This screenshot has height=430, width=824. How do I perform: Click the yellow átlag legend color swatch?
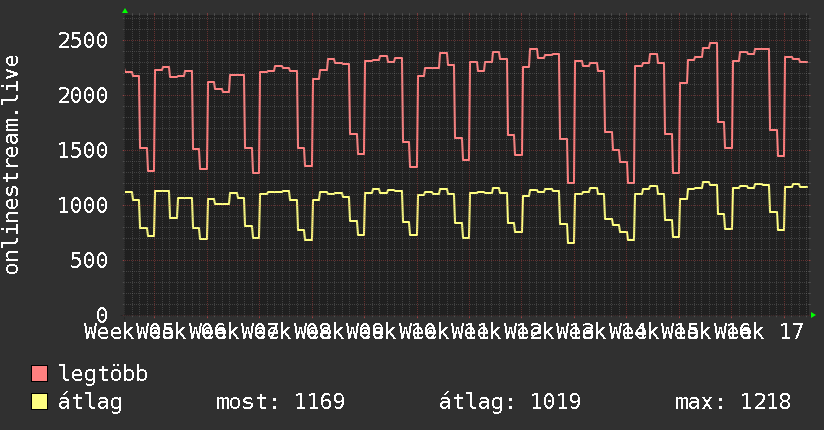(40, 402)
